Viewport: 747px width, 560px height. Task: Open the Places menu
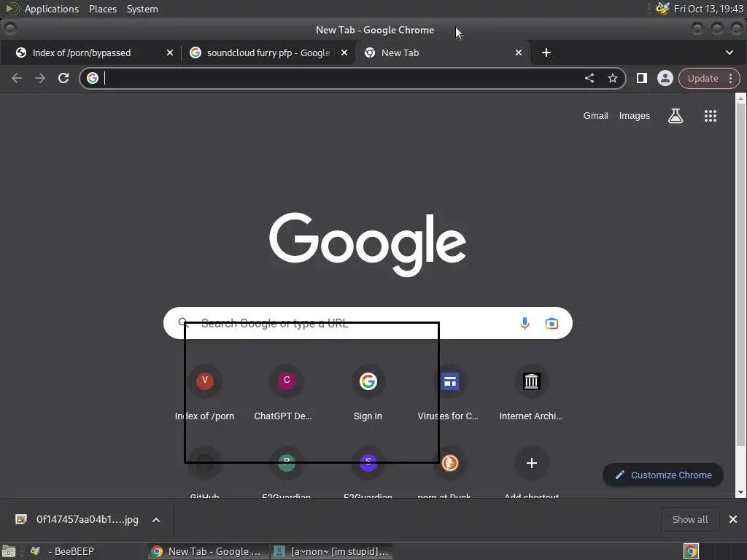click(x=103, y=9)
